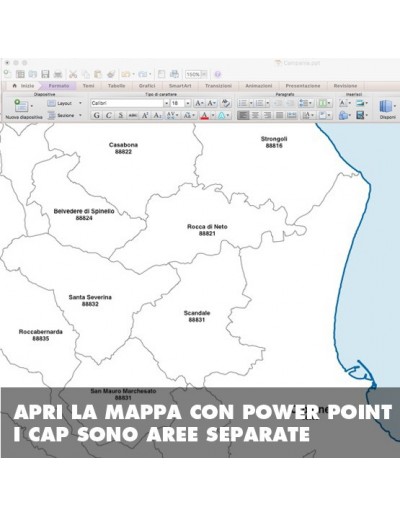Toggle bold with the G button
The height and width of the screenshot is (517, 400).
click(96, 115)
